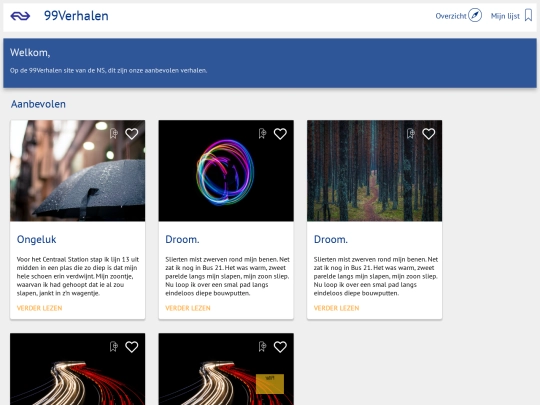Image resolution: width=540 pixels, height=405 pixels.
Task: Click the Aanbevolen section heading
Action: (x=38, y=104)
